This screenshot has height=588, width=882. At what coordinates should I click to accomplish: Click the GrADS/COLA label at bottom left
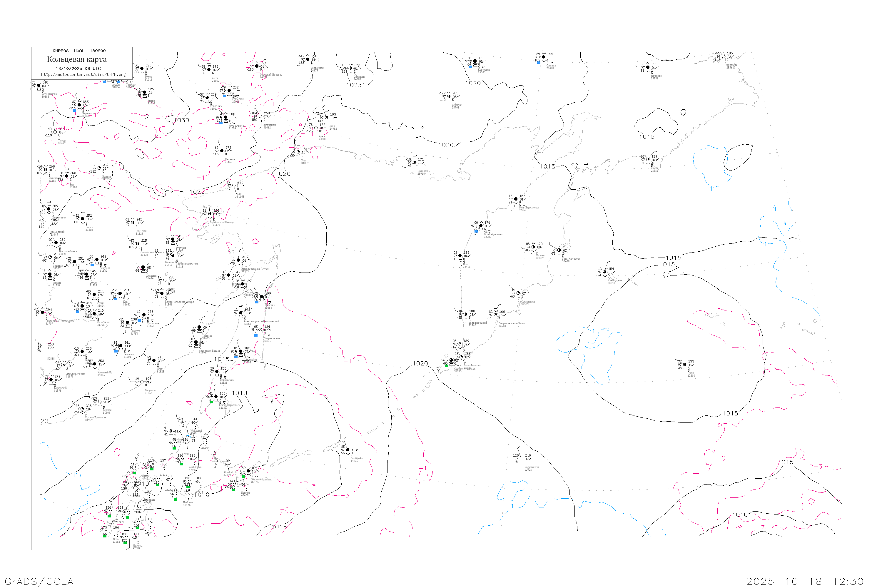tap(39, 581)
